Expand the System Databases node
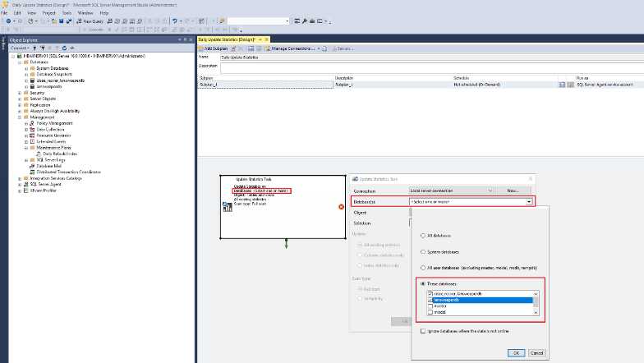The height and width of the screenshot is (363, 644). 26,68
